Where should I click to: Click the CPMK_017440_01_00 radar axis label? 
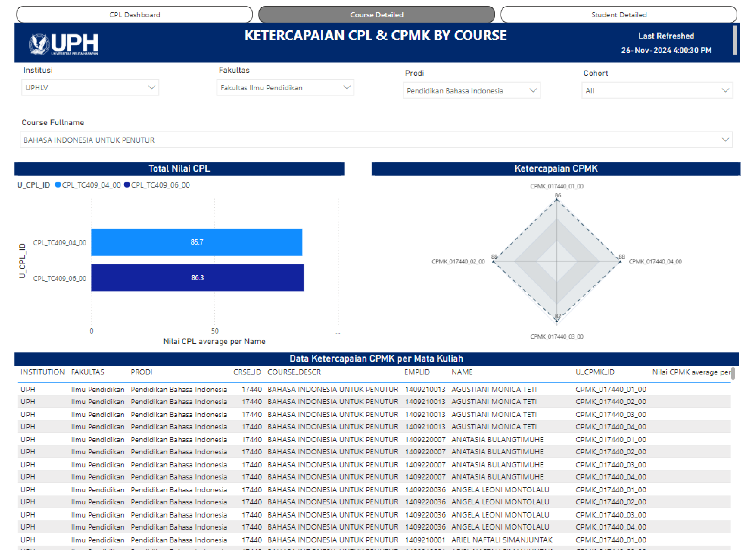point(557,186)
